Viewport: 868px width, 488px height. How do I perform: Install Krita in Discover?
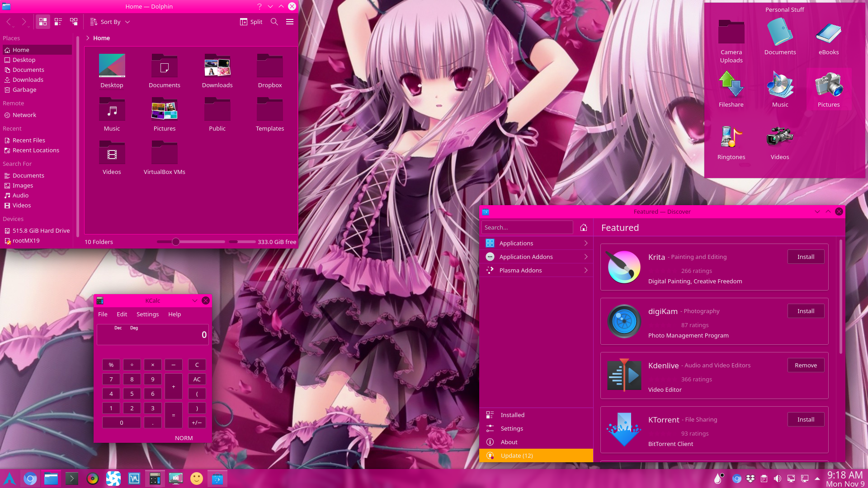806,257
